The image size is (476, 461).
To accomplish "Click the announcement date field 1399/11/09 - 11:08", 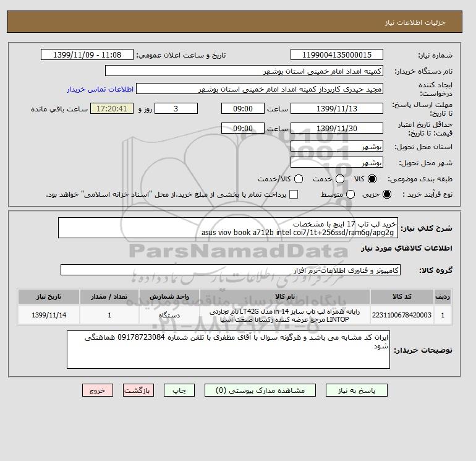I will [x=87, y=54].
